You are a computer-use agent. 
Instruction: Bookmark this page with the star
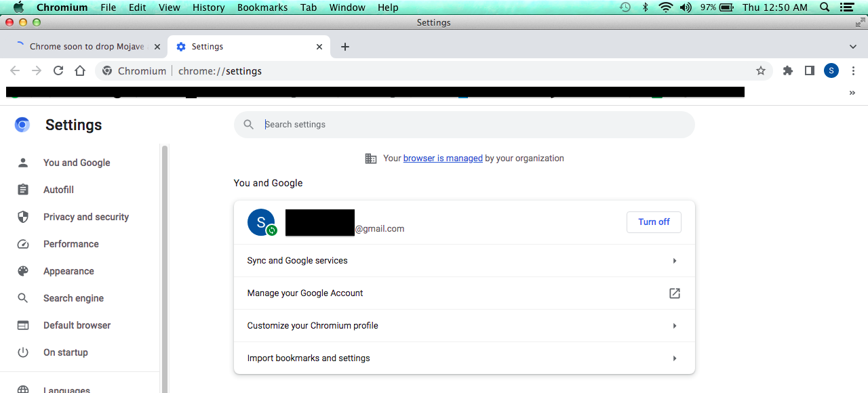tap(761, 70)
